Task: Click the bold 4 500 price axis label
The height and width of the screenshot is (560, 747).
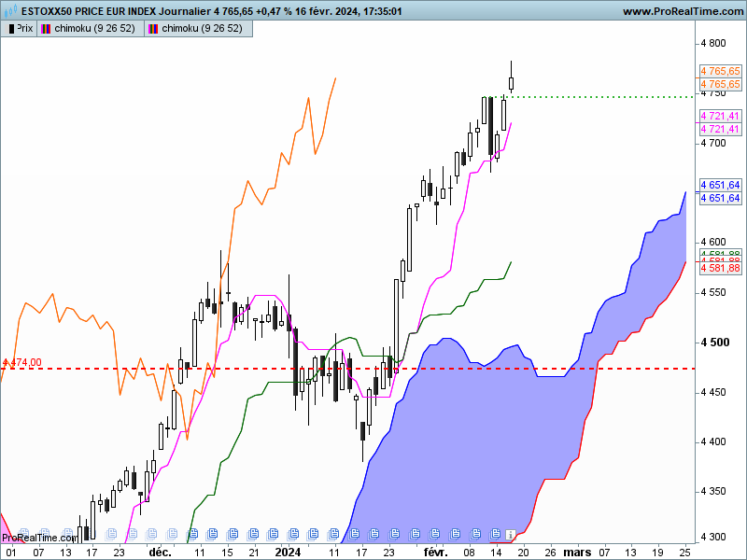Action: [714, 343]
